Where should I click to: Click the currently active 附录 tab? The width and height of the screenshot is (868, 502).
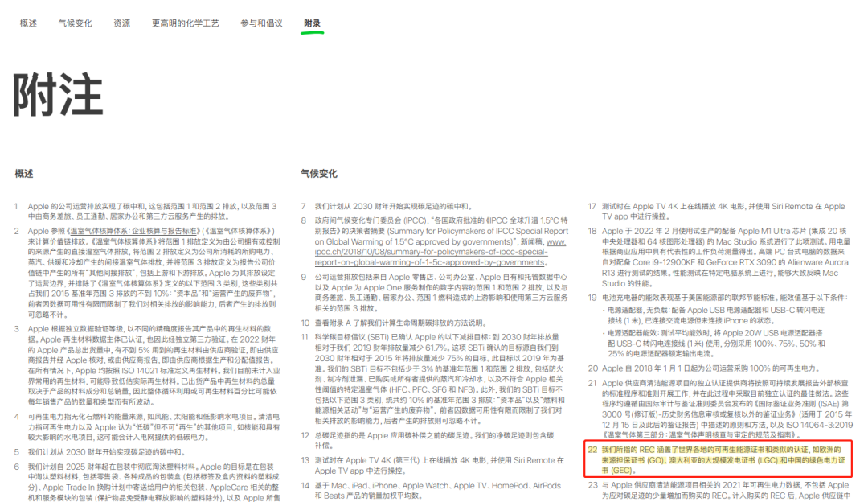click(311, 23)
